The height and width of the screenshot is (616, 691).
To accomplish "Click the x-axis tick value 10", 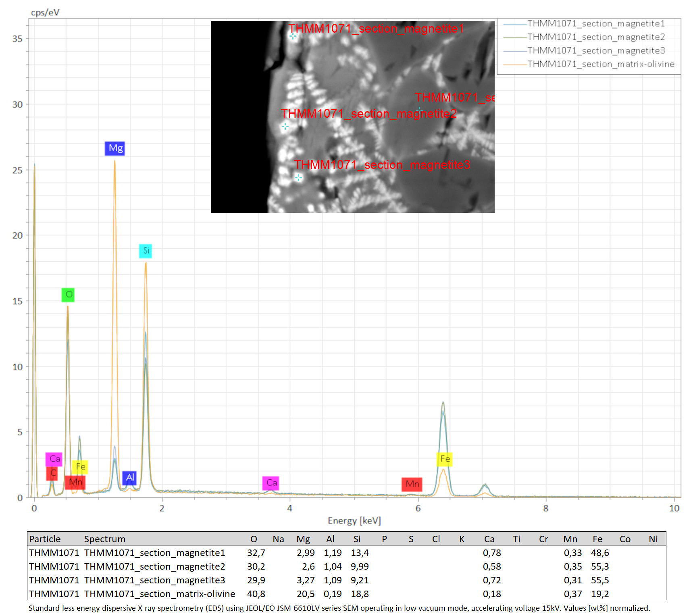I will pyautogui.click(x=674, y=508).
